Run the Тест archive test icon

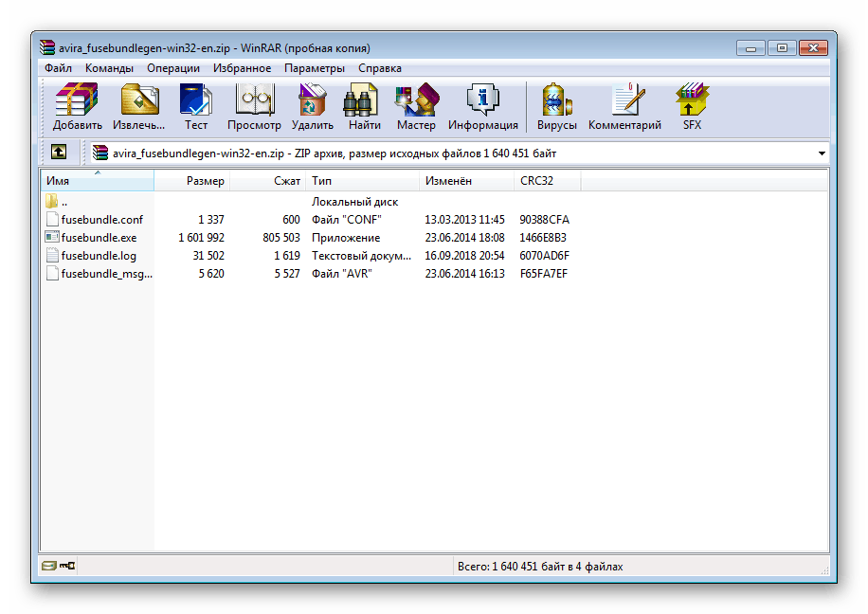[196, 106]
